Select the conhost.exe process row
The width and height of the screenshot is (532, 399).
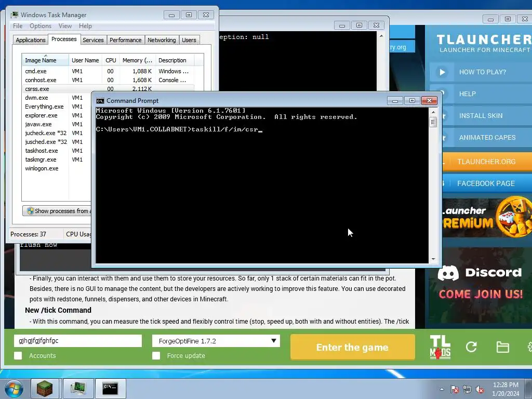(x=108, y=80)
